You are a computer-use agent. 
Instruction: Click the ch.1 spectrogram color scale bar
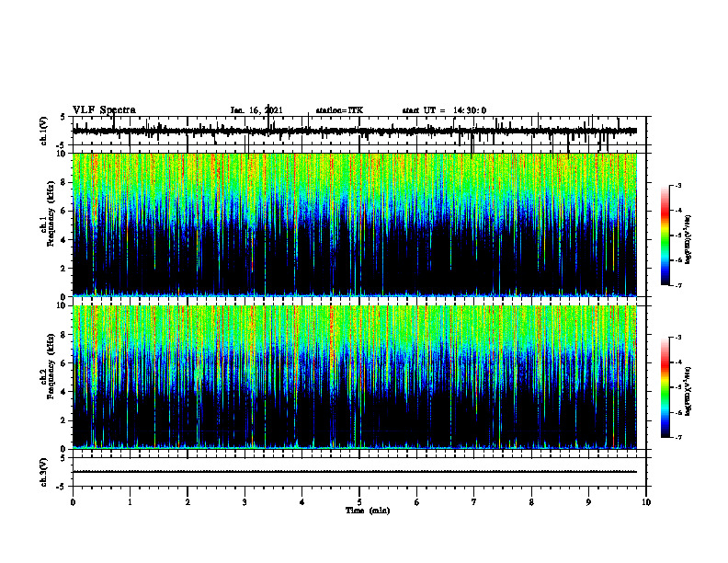665,236
